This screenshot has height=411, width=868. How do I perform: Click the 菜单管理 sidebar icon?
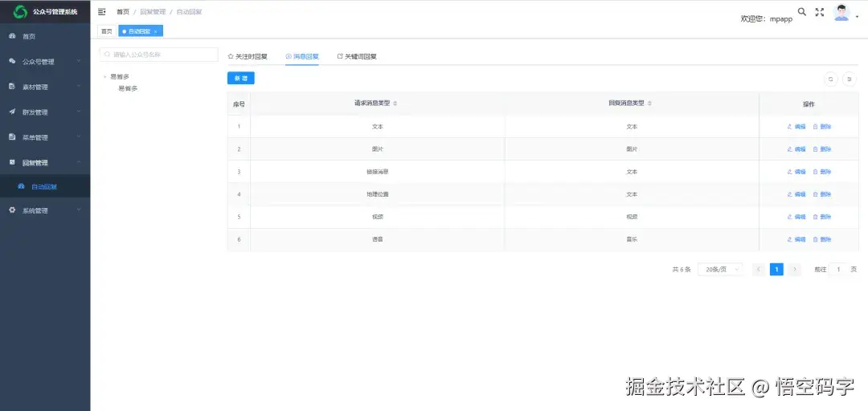[12, 137]
